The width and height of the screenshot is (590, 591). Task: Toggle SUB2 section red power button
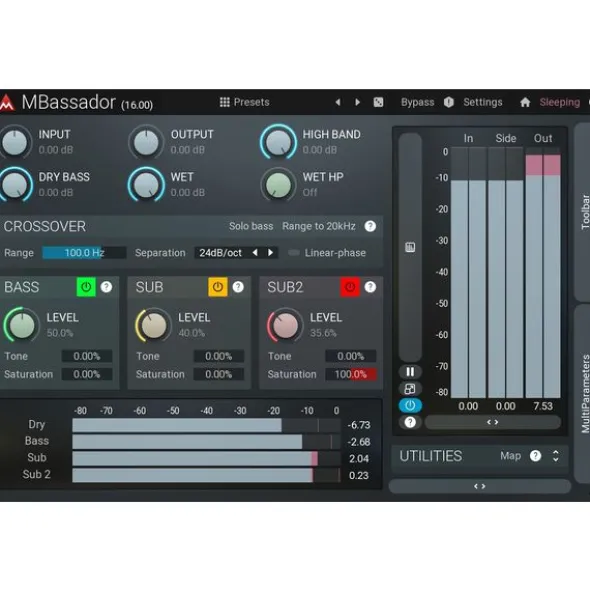(x=350, y=287)
